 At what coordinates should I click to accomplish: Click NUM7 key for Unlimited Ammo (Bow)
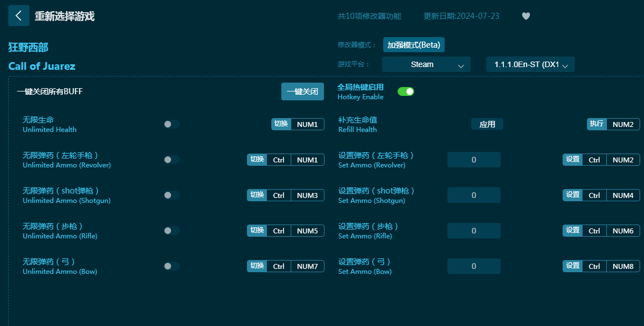308,266
